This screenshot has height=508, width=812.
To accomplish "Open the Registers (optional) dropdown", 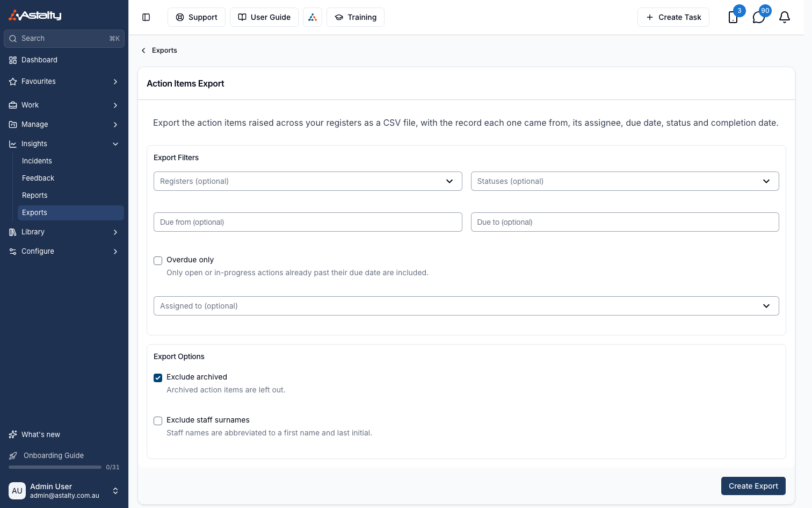I will click(308, 181).
